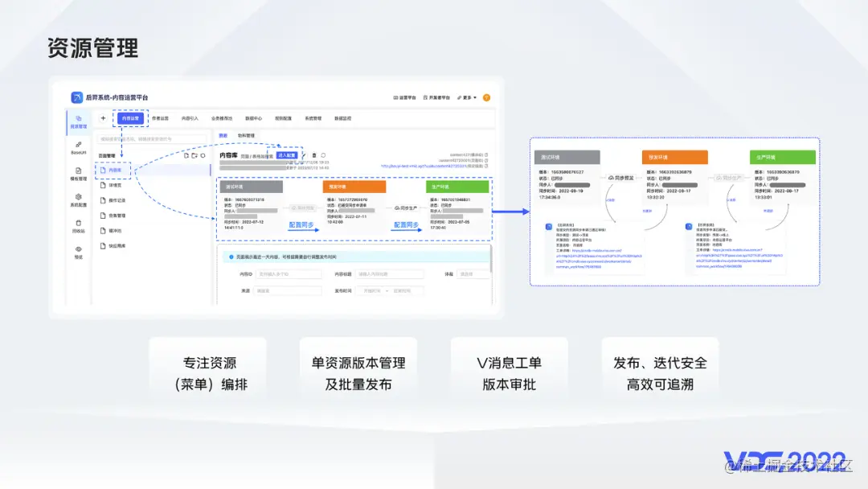Select the BaseUI icon in the left sidebar
This screenshot has height=489, width=868.
(x=79, y=144)
